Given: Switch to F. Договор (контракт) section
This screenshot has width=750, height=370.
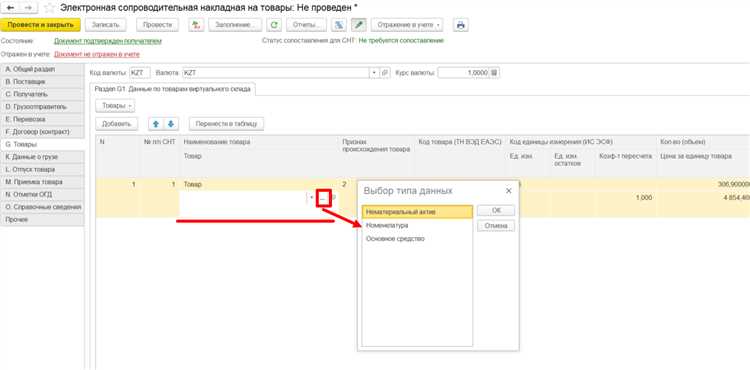Looking at the screenshot, I should pyautogui.click(x=42, y=131).
